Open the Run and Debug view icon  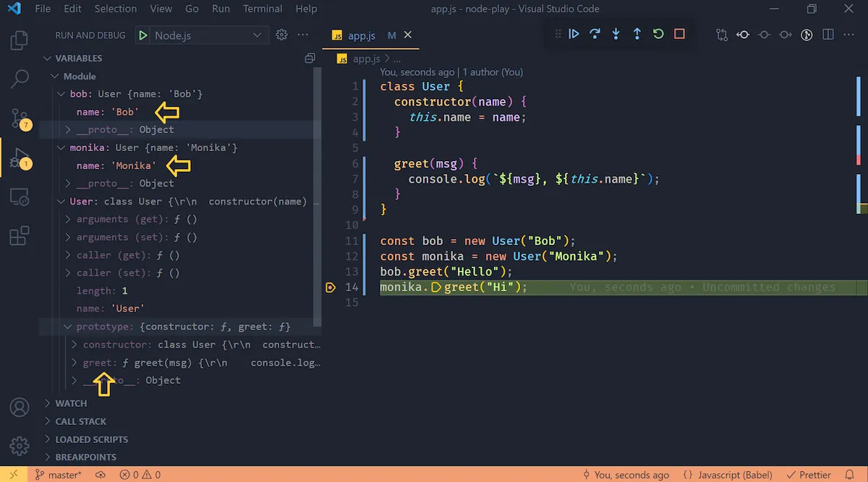click(x=20, y=158)
